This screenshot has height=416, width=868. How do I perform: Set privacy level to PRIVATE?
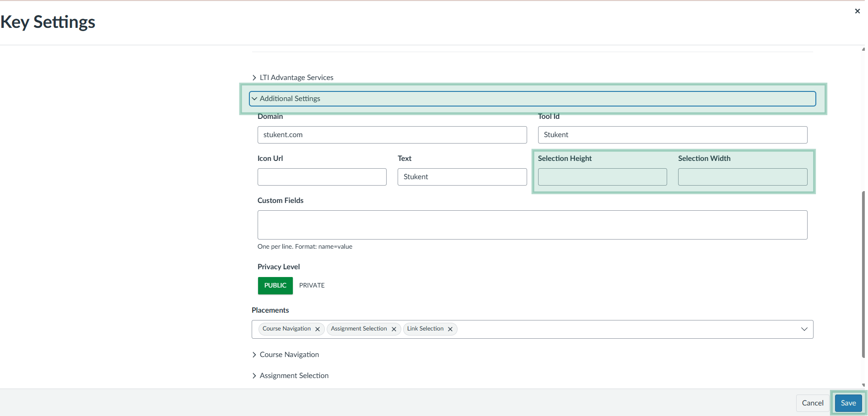point(312,285)
